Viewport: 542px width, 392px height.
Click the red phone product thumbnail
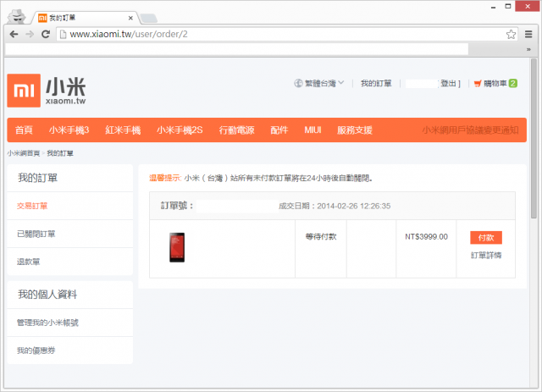coord(177,247)
